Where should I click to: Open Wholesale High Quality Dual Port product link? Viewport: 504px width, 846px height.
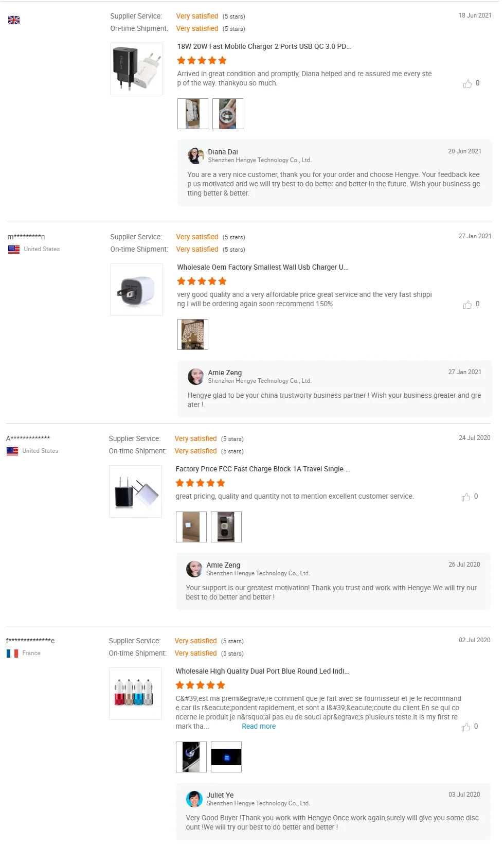(262, 671)
